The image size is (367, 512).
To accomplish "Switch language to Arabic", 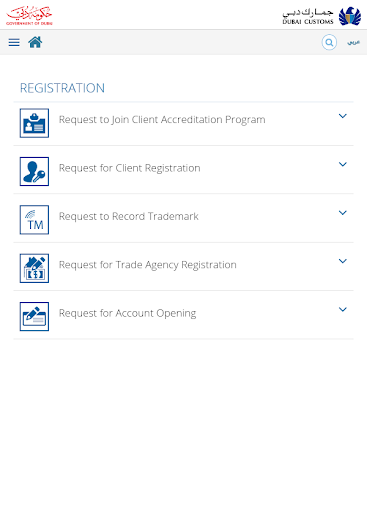I will point(353,42).
